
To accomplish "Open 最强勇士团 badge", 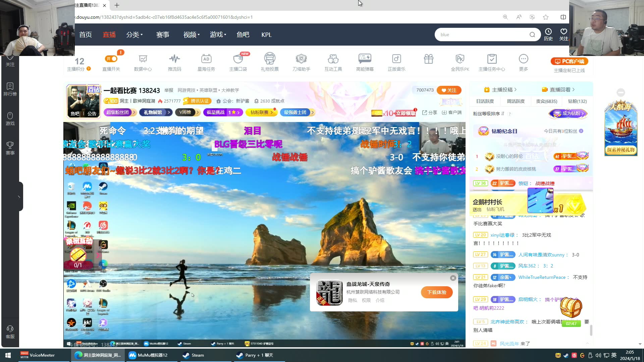I will tap(297, 112).
